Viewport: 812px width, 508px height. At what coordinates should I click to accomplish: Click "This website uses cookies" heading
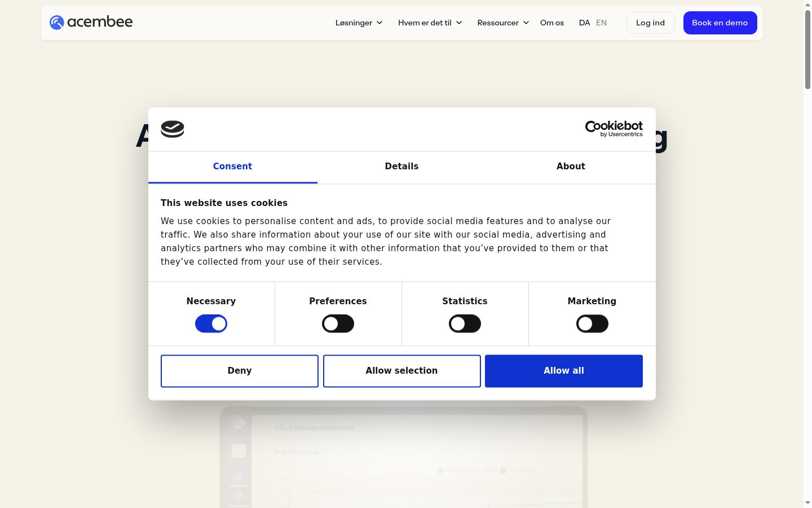click(x=224, y=203)
